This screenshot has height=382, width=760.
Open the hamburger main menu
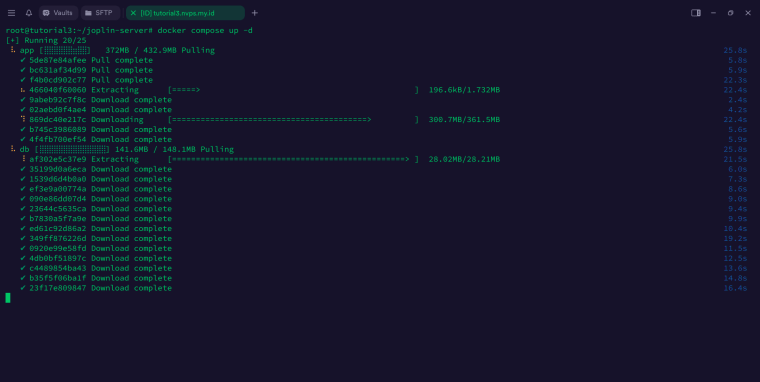12,13
